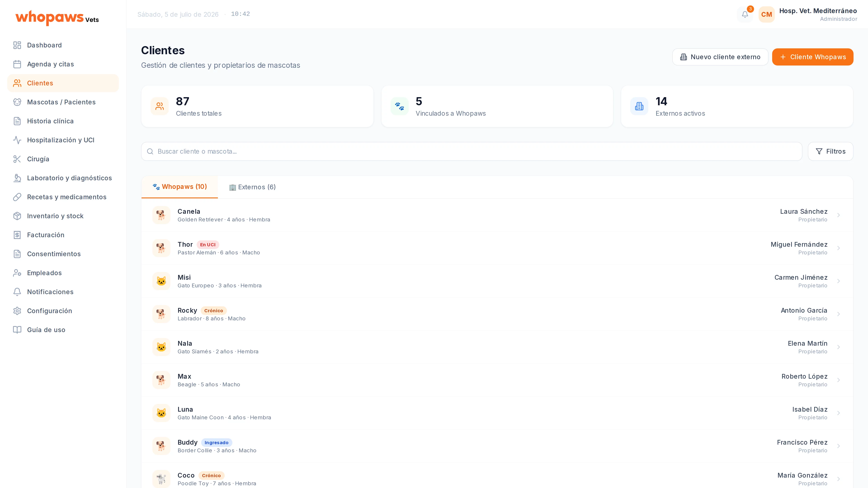This screenshot has height=488, width=868.
Task: Expand Nala's row chevron
Action: pyautogui.click(x=839, y=347)
